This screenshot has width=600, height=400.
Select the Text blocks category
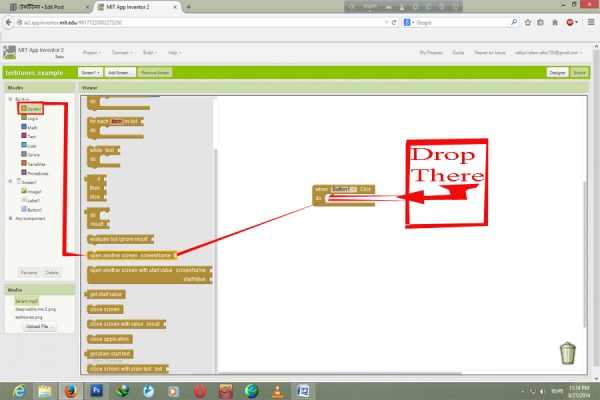point(28,136)
